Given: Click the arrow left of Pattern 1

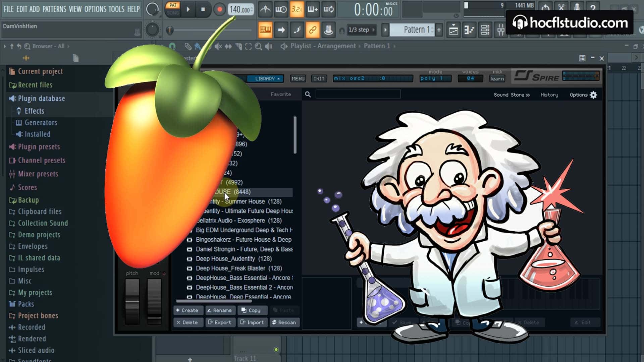Looking at the screenshot, I should [x=385, y=30].
